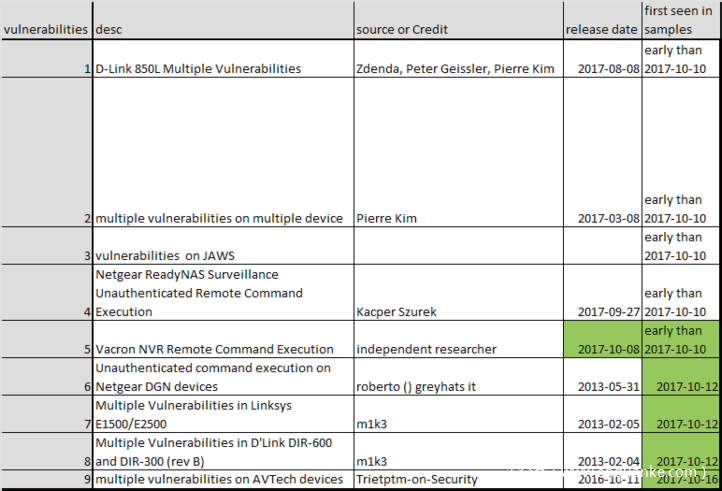Click vulnerability number 3 cell
Image resolution: width=722 pixels, height=491 pixels.
(47, 246)
